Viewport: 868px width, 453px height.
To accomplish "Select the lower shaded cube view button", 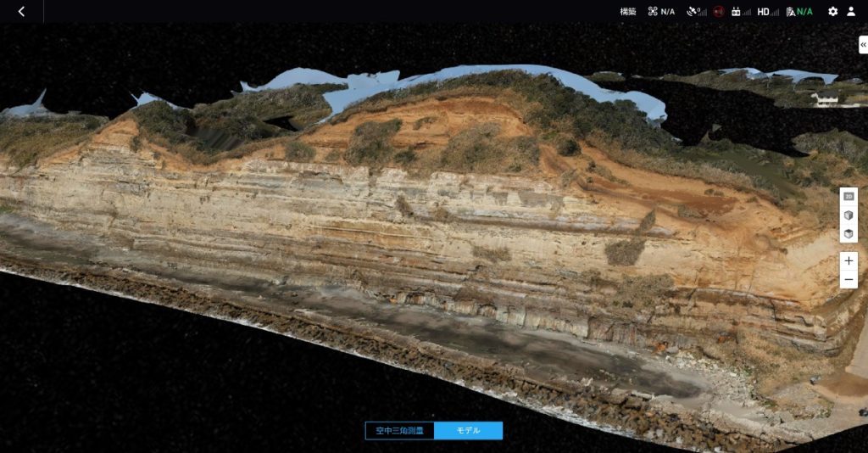I will click(x=849, y=234).
